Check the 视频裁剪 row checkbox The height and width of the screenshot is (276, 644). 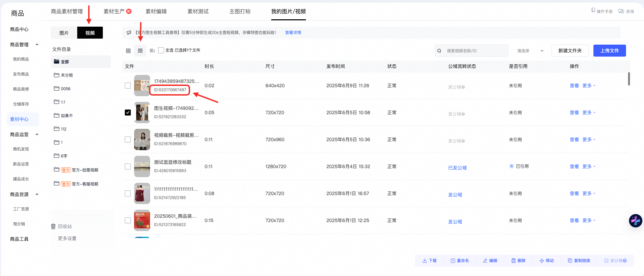[x=128, y=139]
